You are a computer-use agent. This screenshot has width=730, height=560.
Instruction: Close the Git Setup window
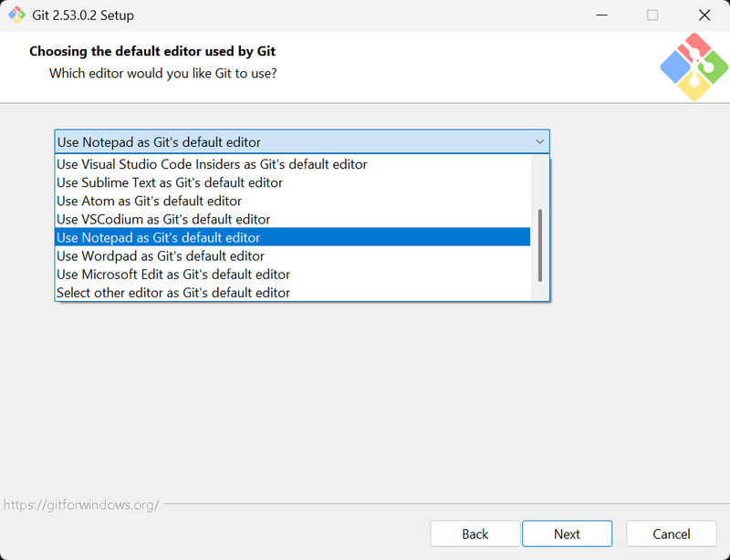[x=704, y=16]
